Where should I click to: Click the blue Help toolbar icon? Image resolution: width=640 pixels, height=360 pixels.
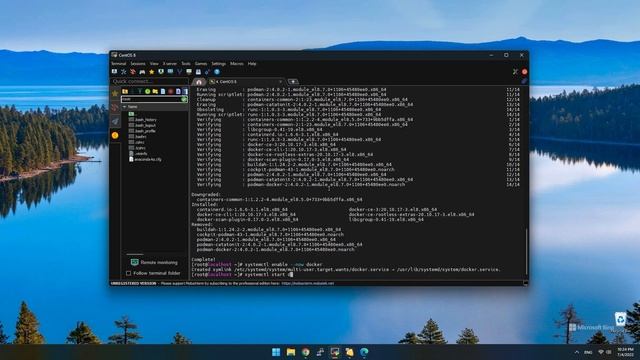(217, 72)
